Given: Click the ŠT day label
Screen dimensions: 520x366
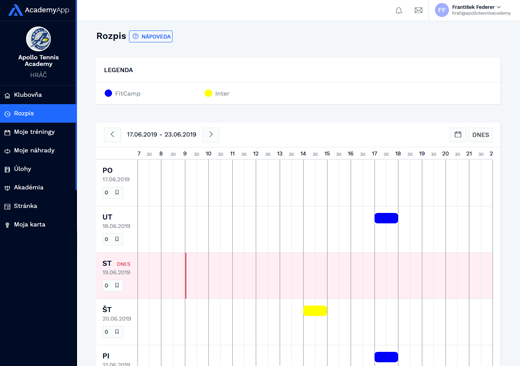Looking at the screenshot, I should click(107, 309).
